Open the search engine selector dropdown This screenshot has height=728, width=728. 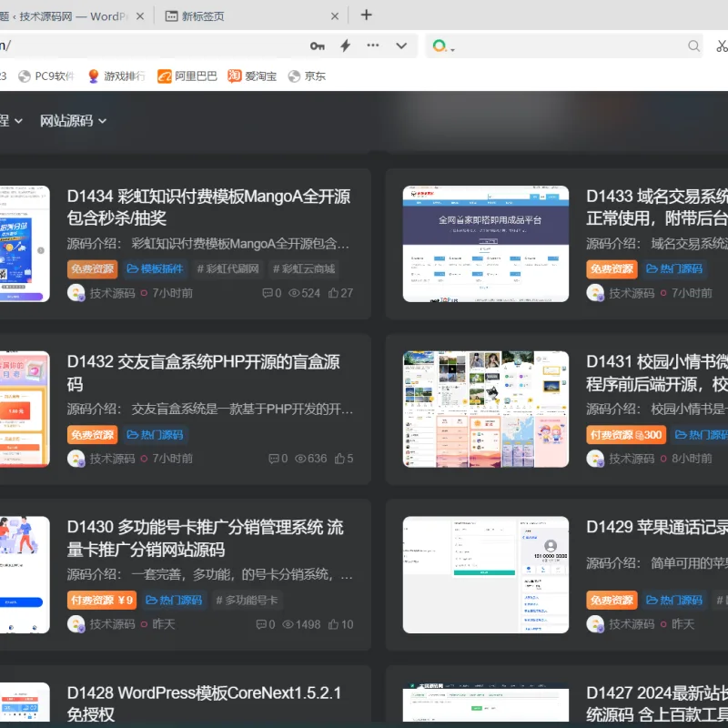443,46
